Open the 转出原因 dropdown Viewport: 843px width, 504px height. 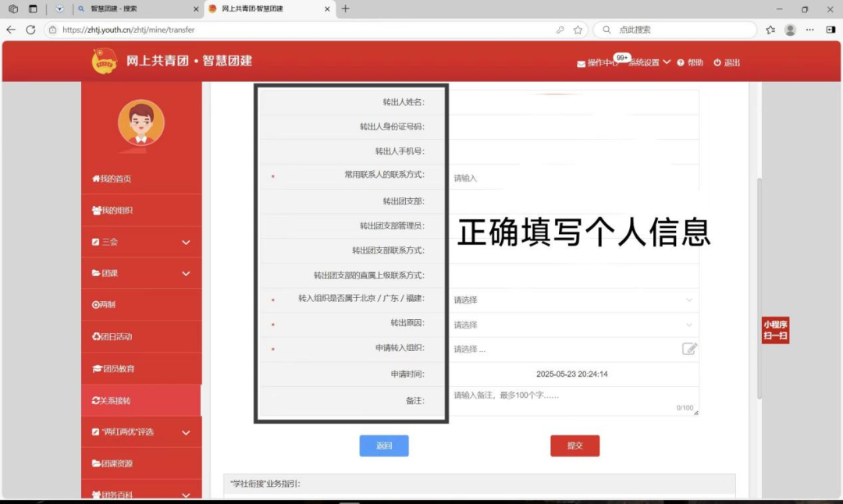[571, 324]
